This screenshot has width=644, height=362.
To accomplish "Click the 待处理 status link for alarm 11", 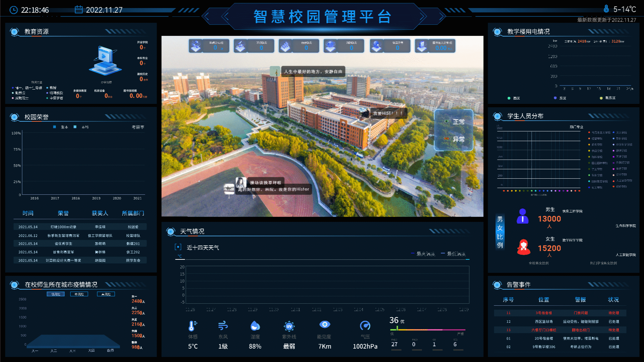I will point(613,313).
